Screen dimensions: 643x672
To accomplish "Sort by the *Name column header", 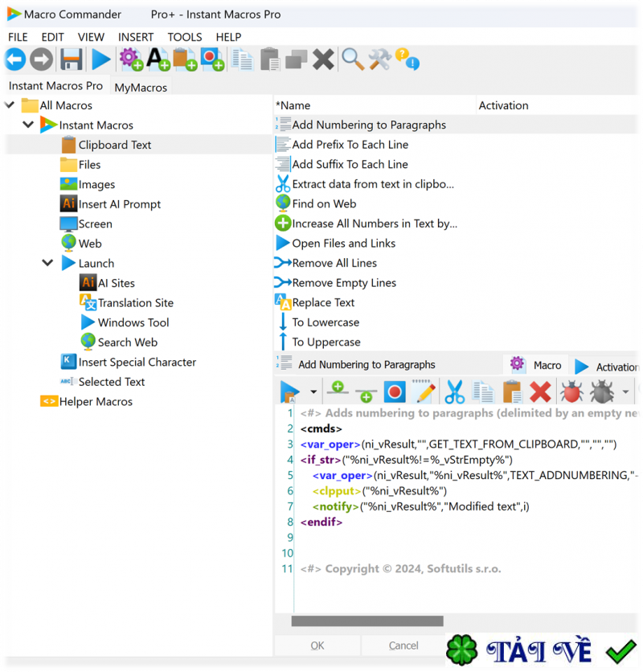I will 375,105.
